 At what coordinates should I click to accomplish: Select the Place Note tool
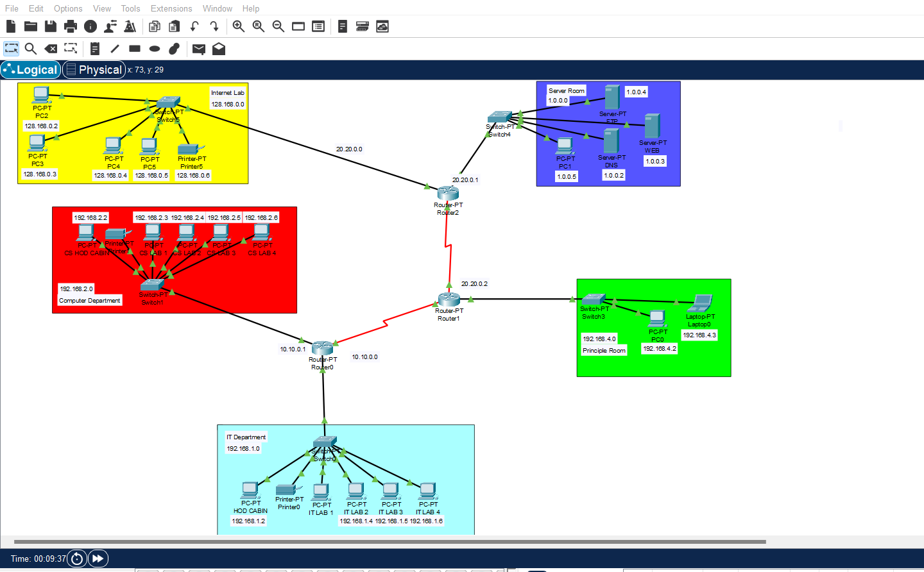(94, 49)
